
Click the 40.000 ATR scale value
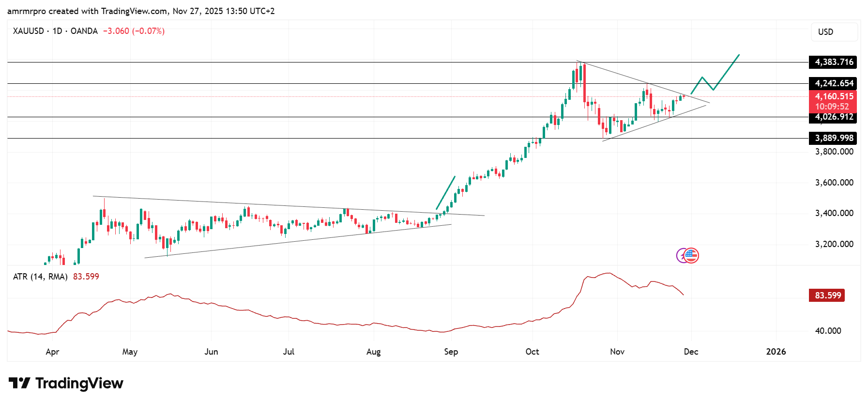click(x=828, y=331)
